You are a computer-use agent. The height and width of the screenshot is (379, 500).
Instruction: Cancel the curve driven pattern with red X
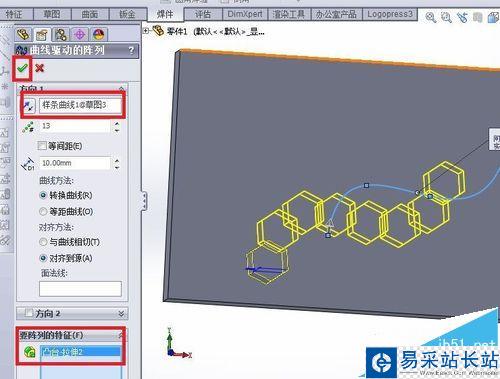coord(40,68)
